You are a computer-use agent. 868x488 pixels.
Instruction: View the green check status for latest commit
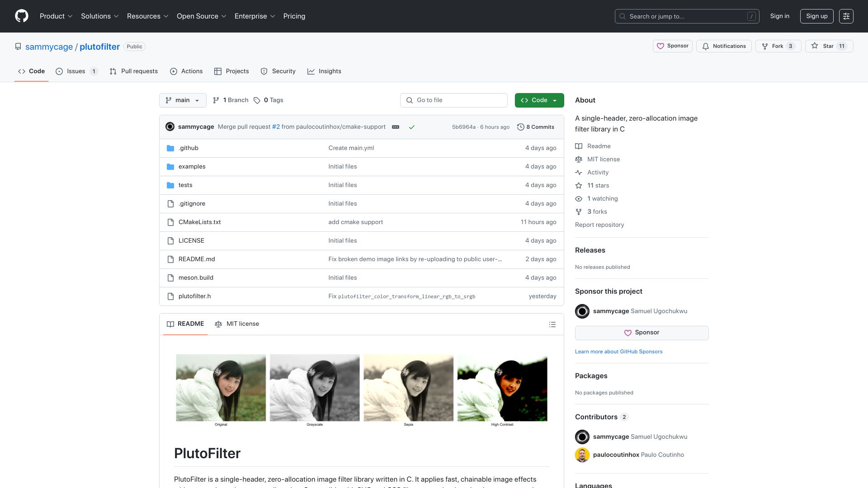[412, 127]
